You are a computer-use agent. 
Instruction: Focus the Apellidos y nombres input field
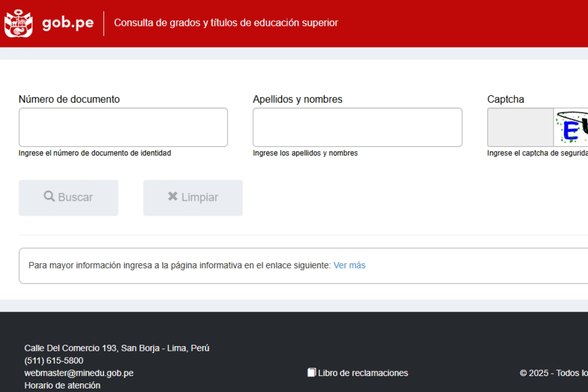point(357,127)
